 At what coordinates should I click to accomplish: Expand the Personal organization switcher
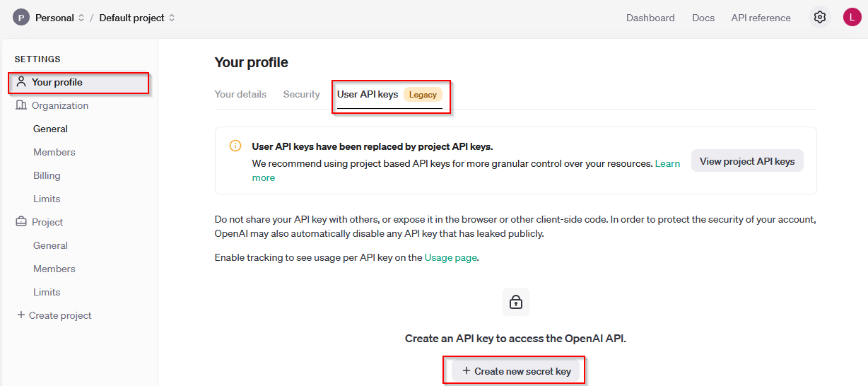click(x=59, y=18)
